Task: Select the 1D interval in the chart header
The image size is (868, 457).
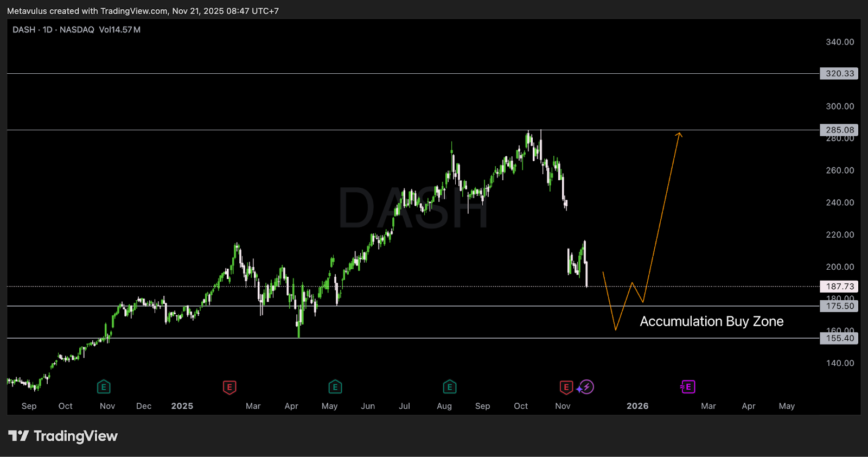Action: (x=48, y=30)
